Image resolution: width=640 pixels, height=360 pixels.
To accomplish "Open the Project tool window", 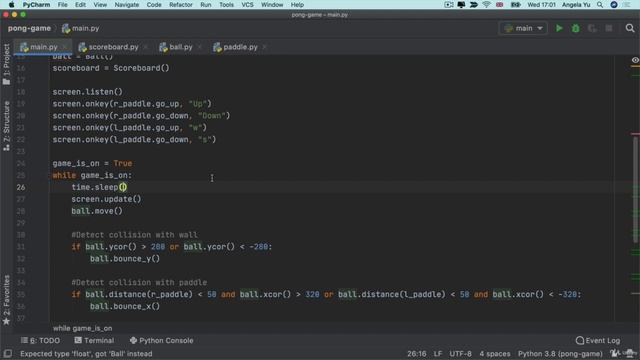I will pyautogui.click(x=6, y=64).
